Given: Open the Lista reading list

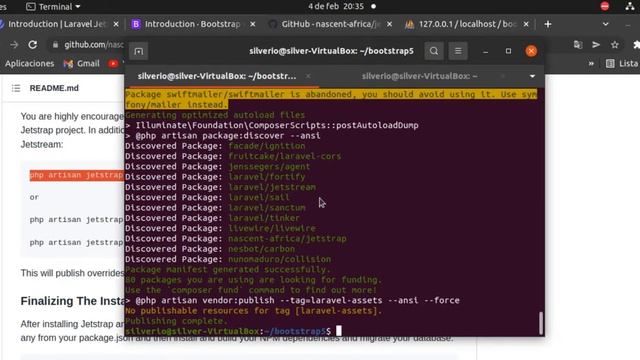Looking at the screenshot, I should click(622, 64).
